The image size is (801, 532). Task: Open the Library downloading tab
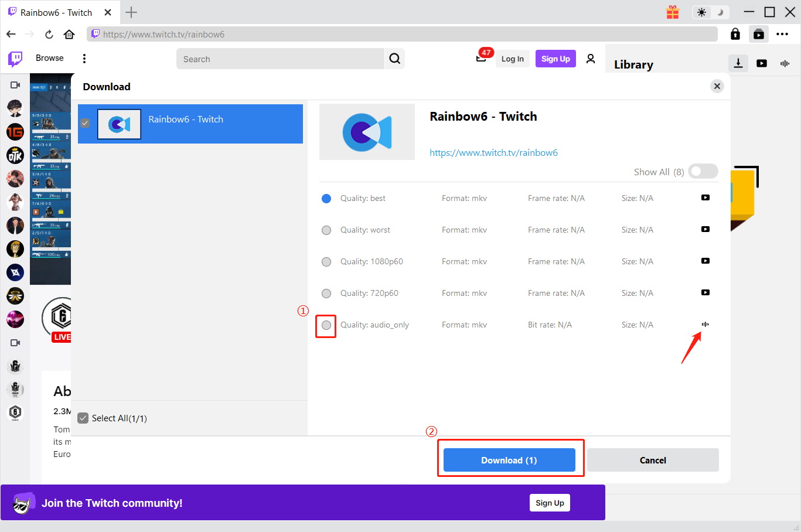[x=738, y=63]
